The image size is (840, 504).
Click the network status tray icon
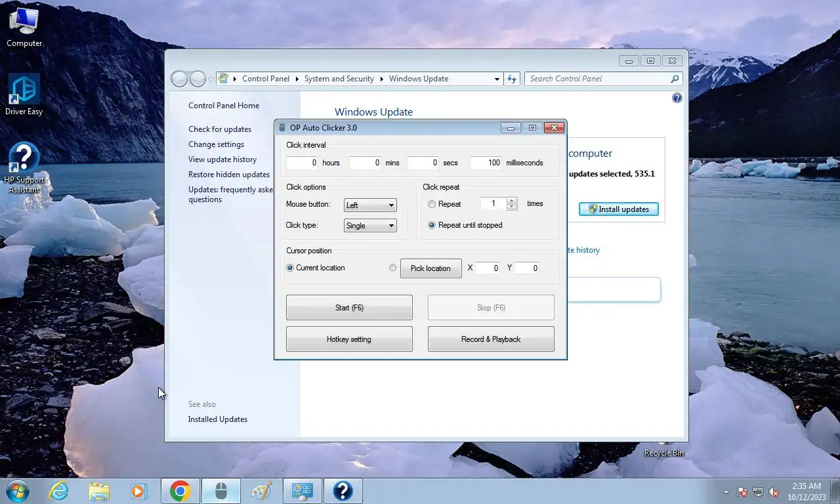pos(758,492)
